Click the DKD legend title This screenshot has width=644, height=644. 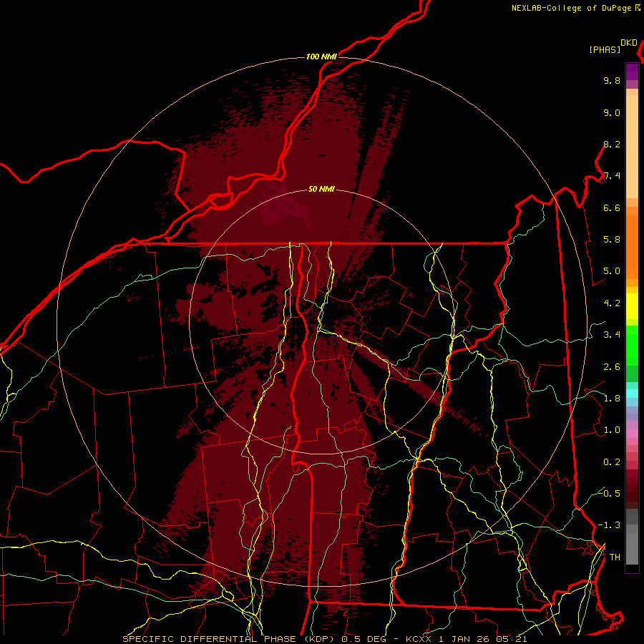click(629, 43)
